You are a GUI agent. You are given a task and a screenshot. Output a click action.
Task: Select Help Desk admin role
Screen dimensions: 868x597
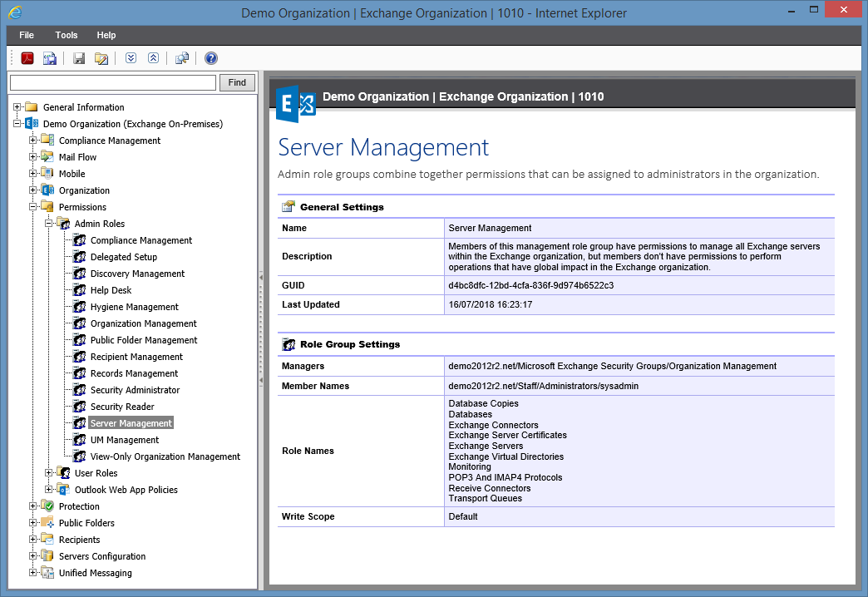(111, 290)
